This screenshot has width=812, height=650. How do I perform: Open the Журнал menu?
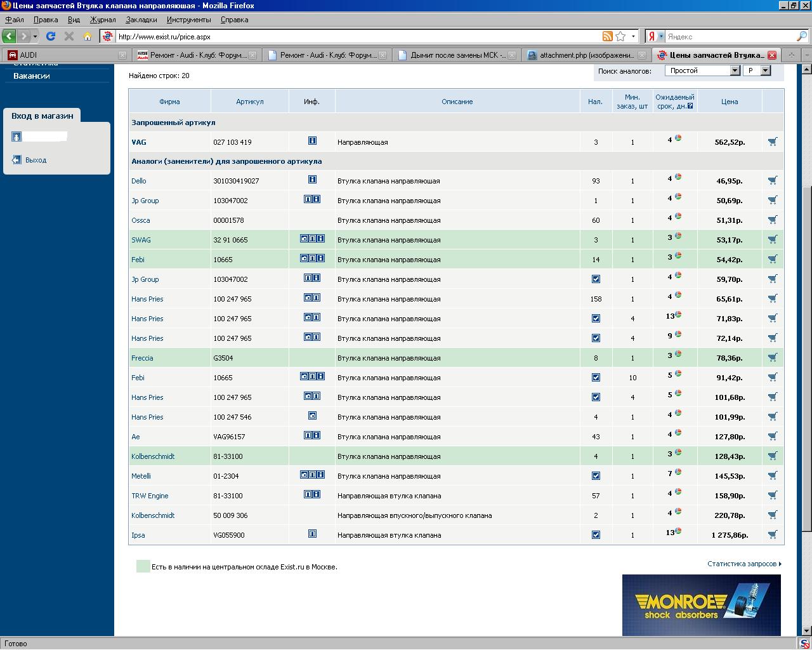[103, 20]
